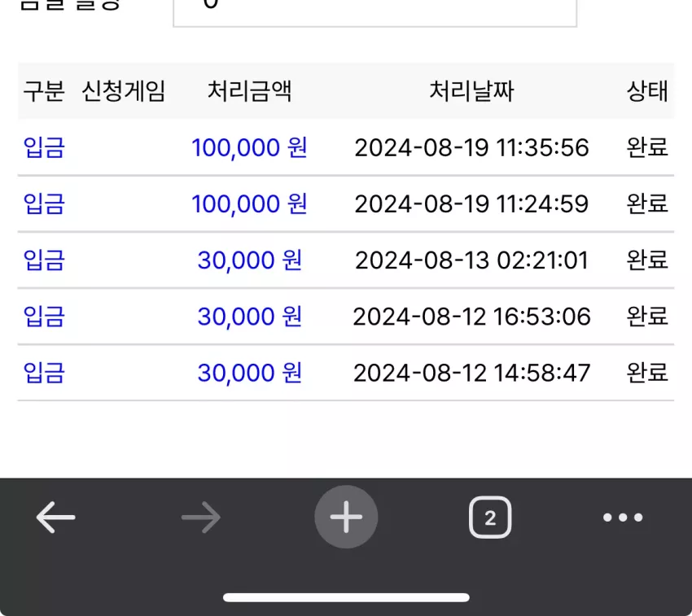
Task: Tap the browser back arrow
Action: [55, 518]
